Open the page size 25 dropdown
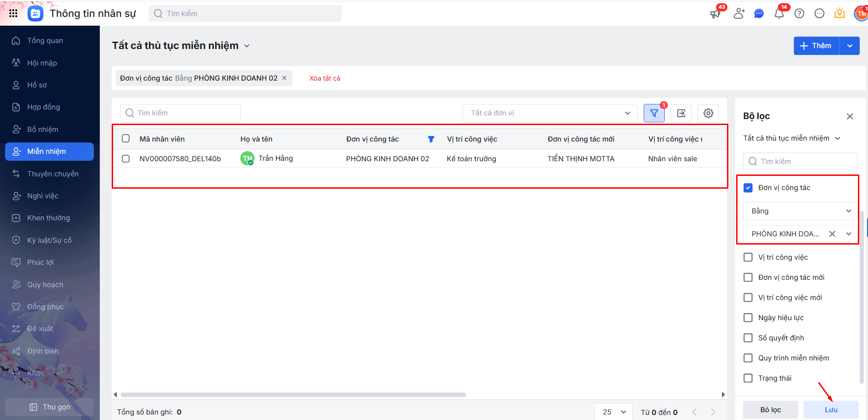The width and height of the screenshot is (868, 420). pos(613,412)
